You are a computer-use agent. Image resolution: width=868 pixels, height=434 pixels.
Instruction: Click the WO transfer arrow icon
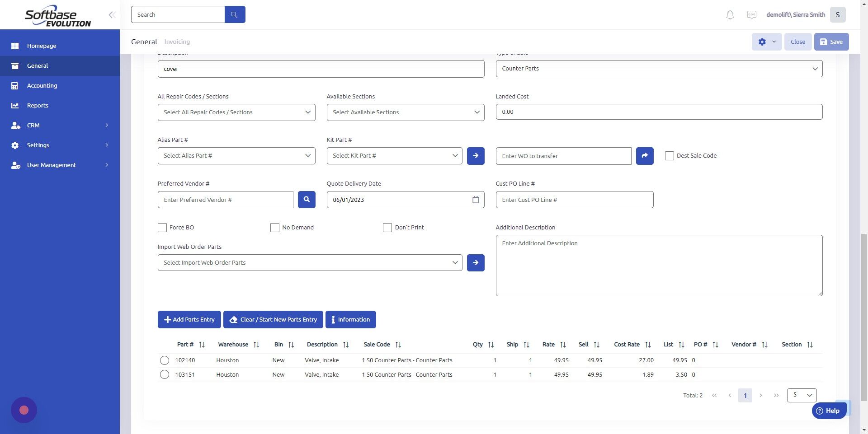tap(644, 155)
